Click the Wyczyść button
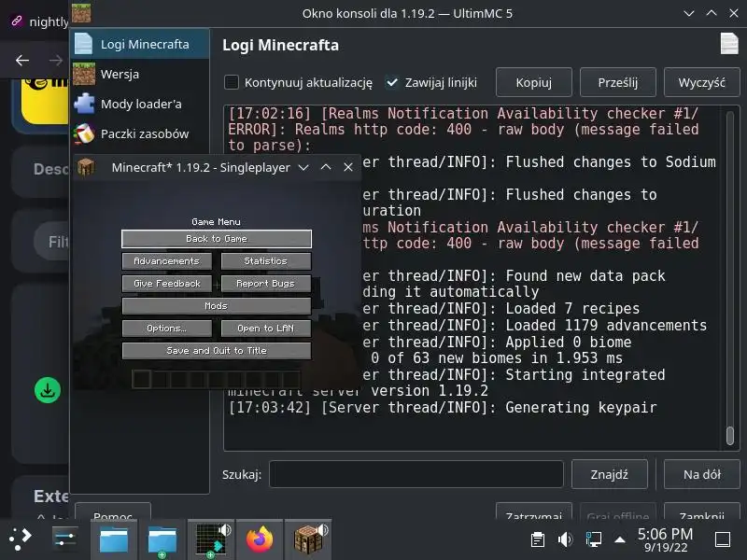The height and width of the screenshot is (560, 747). click(x=701, y=82)
